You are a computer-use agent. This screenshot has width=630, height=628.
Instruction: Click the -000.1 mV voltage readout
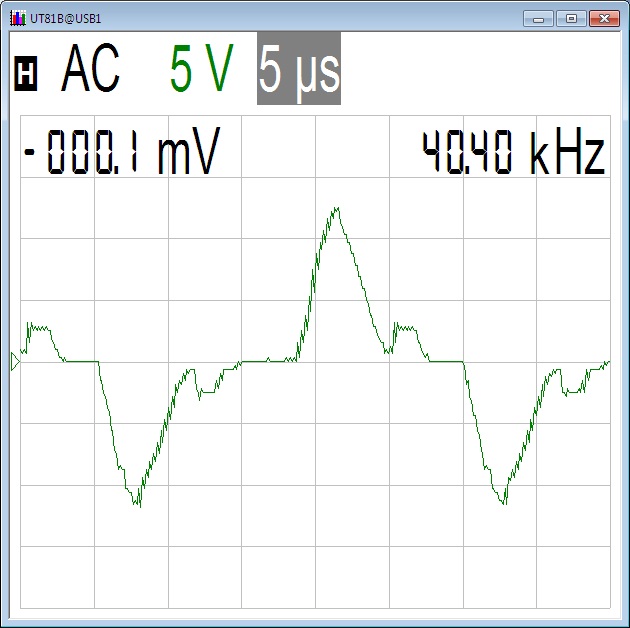tap(119, 155)
